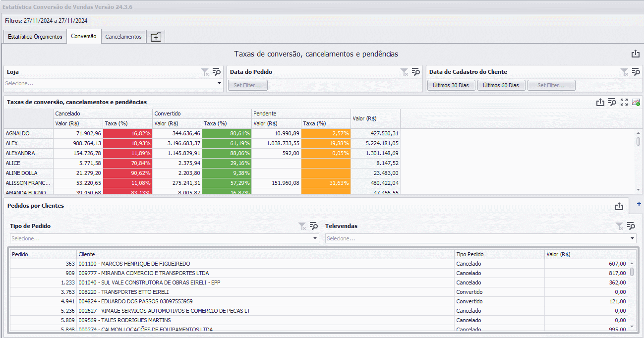Viewport: 644px width, 338px height.
Task: Export the whole dashboard via top share icon
Action: 636,54
